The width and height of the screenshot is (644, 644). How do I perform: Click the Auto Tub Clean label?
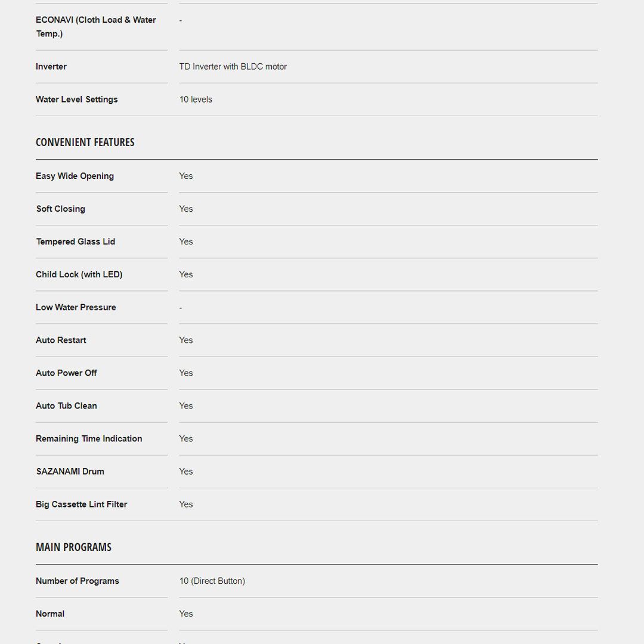pyautogui.click(x=66, y=405)
